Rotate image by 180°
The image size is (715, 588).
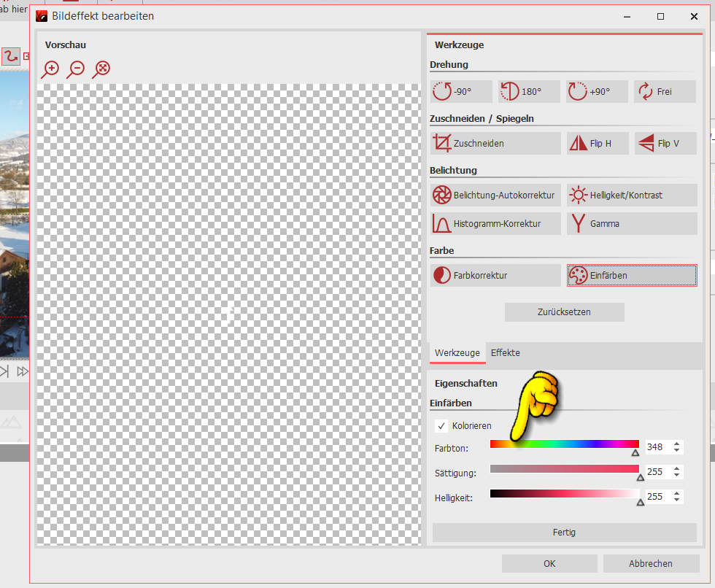pyautogui.click(x=529, y=92)
